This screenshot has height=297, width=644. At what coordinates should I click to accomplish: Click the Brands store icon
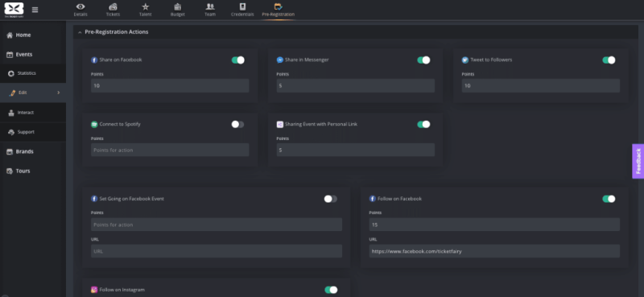click(x=10, y=151)
